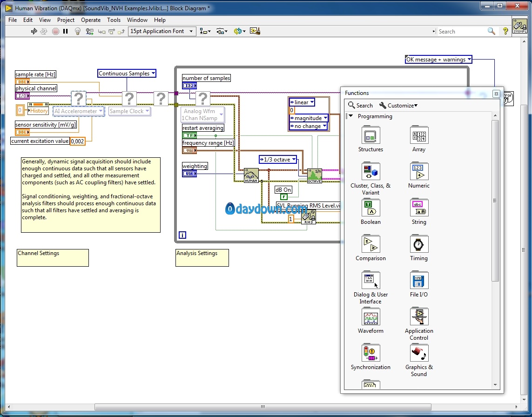Screen dimensions: 532x417
Task: Open the Waveform palette
Action: click(x=370, y=320)
